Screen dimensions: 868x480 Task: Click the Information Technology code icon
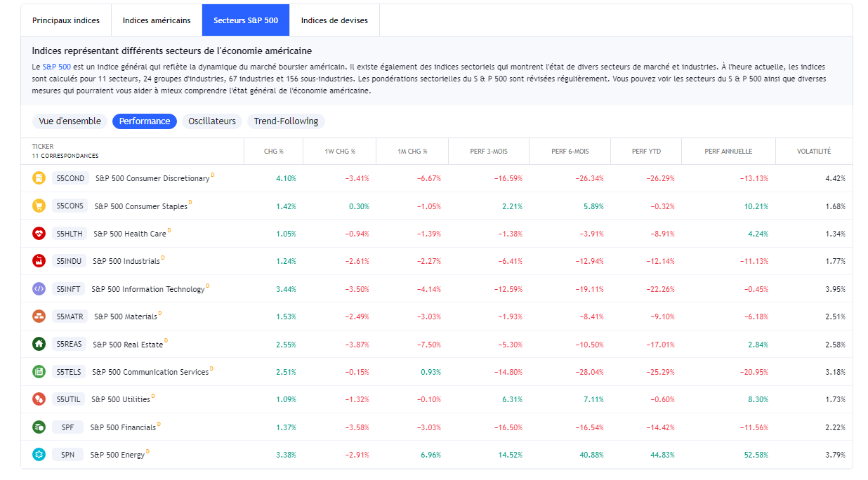point(39,288)
